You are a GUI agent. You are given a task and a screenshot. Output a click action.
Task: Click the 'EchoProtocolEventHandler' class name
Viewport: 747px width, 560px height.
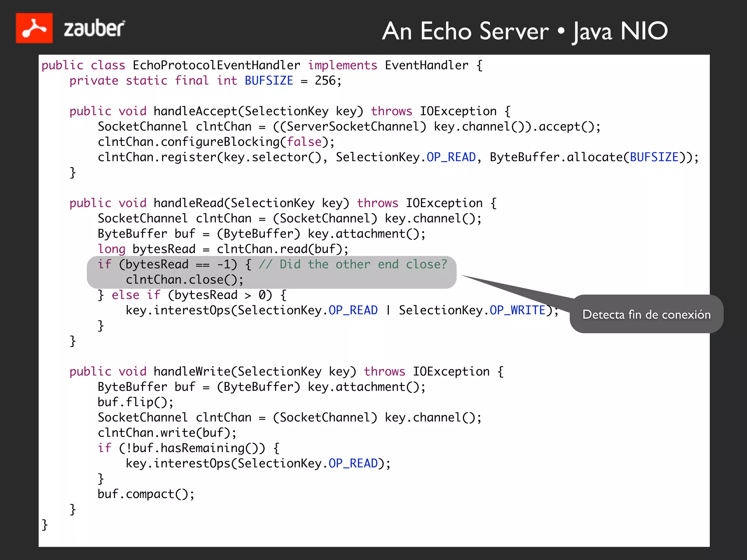pyautogui.click(x=216, y=65)
